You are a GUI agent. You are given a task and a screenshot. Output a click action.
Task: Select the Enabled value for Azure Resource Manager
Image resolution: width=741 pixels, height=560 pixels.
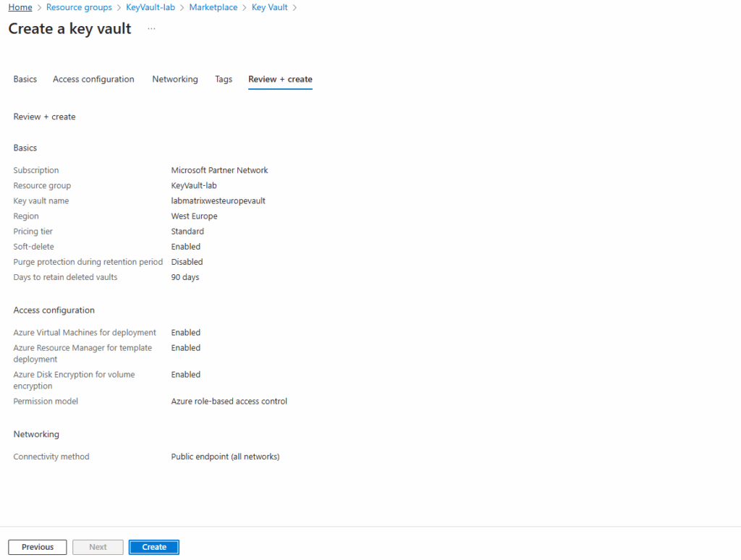tap(186, 348)
